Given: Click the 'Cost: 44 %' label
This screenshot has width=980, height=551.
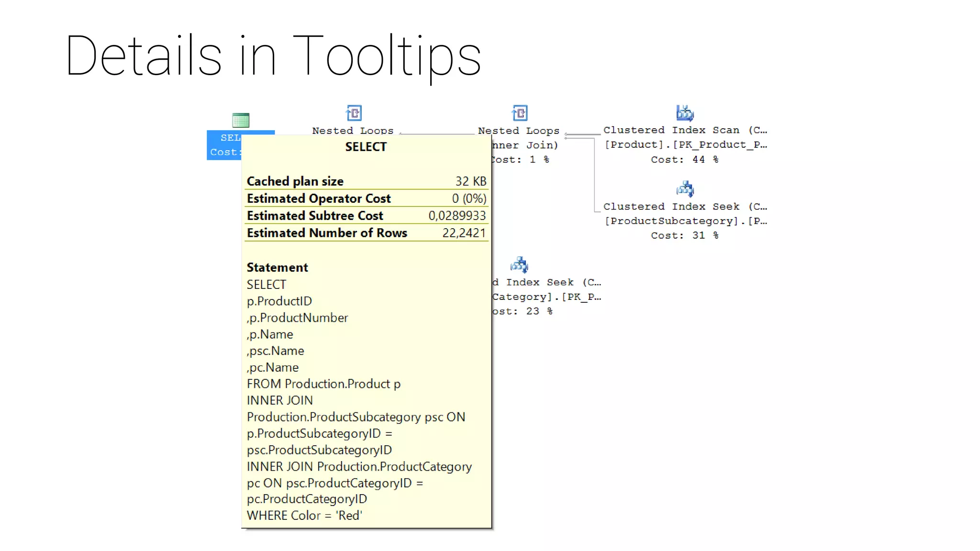Looking at the screenshot, I should click(684, 160).
